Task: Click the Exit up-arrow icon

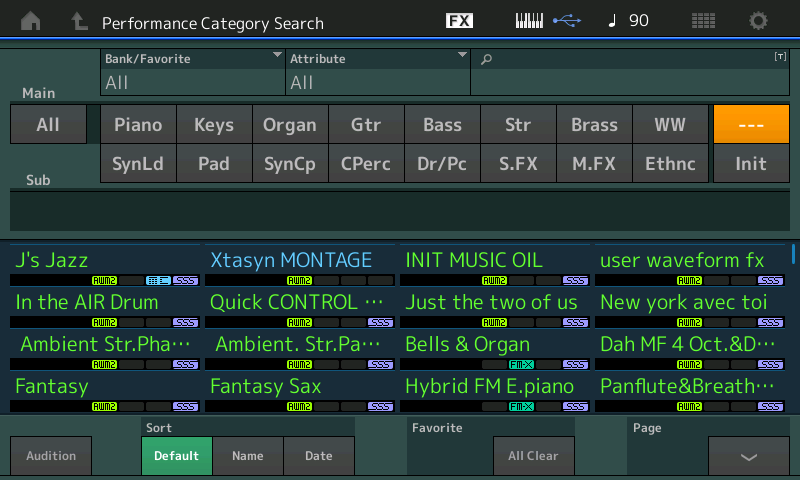Action: point(79,21)
